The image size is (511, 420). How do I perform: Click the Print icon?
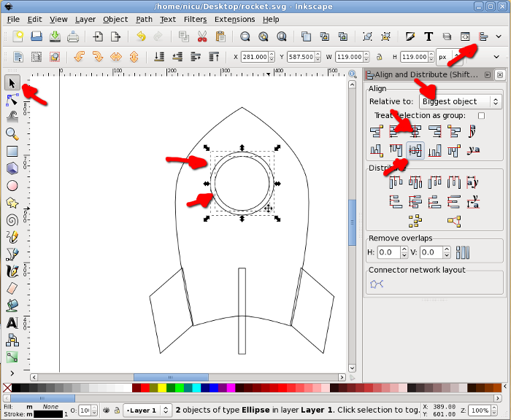pos(73,36)
